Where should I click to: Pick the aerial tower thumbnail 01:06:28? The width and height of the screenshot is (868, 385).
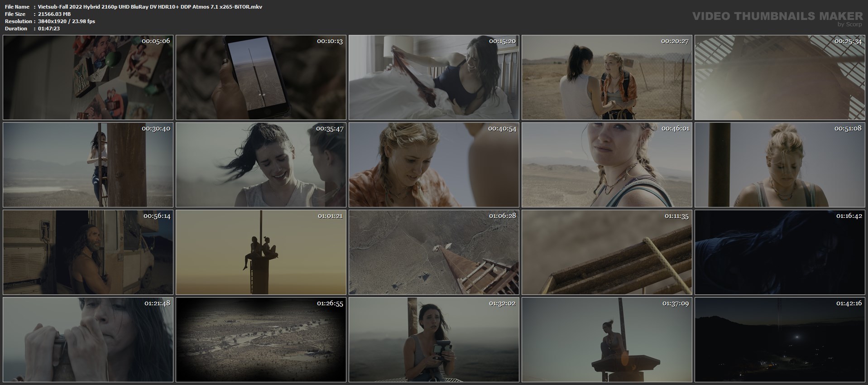tap(434, 252)
